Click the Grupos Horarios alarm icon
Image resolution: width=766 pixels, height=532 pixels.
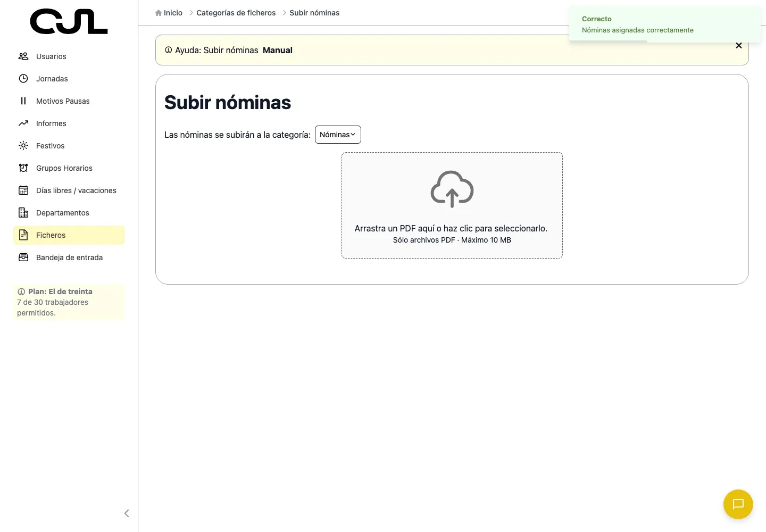23,168
